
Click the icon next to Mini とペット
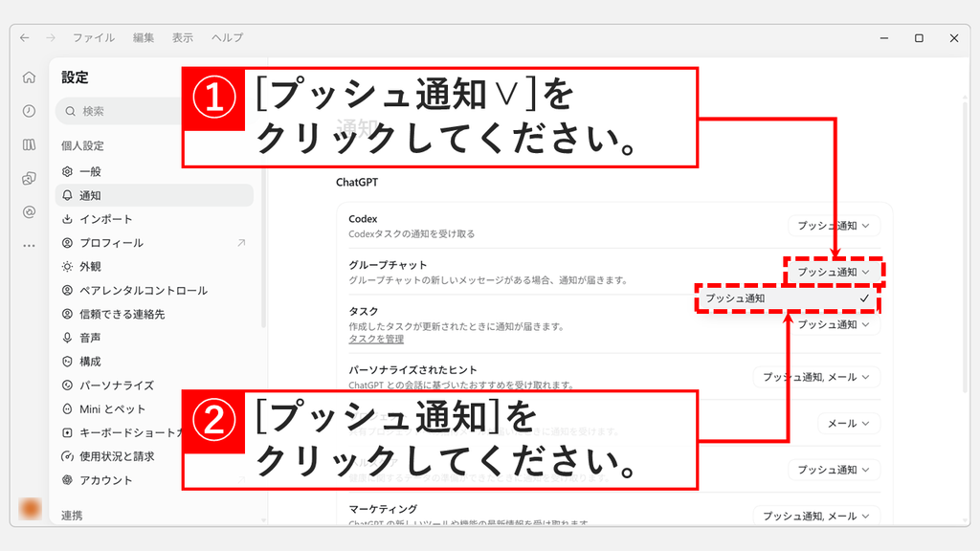click(x=68, y=408)
